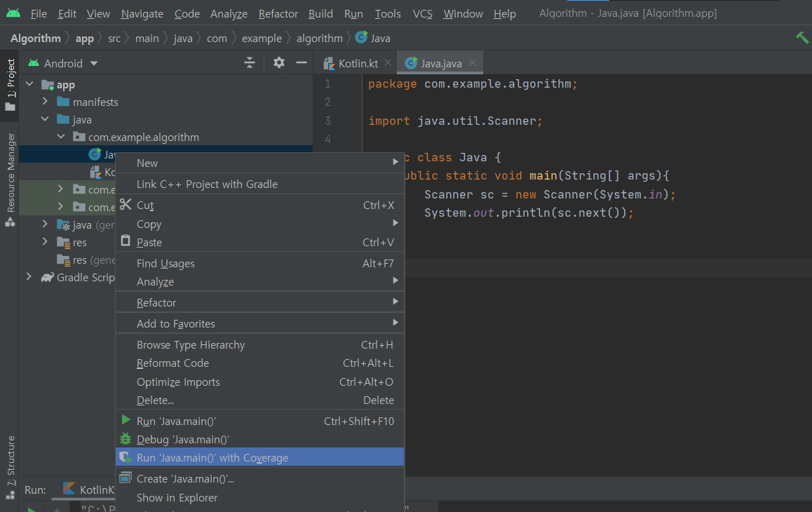Click the collapse-all icon in Project panel

pyautogui.click(x=250, y=62)
